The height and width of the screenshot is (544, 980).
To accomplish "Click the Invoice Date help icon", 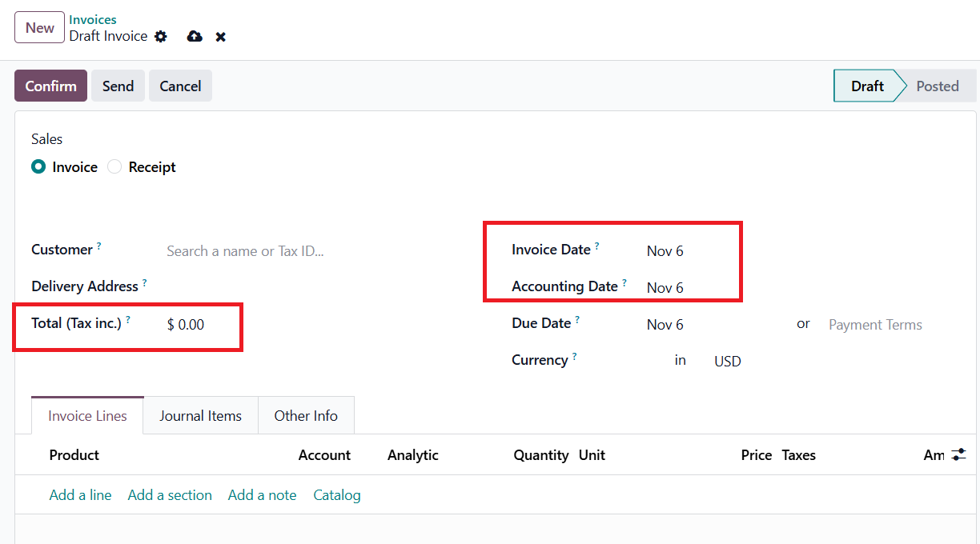I will point(597,246).
